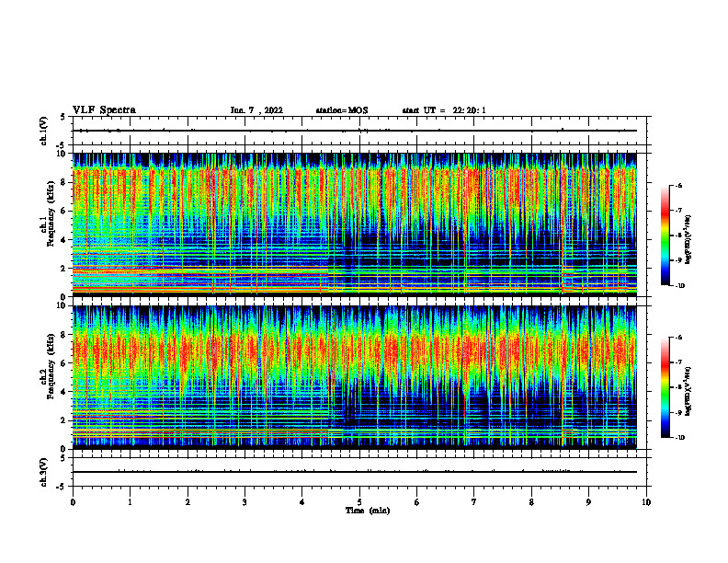Click the "8" frequency tick of ch.2 spectrogram
728x563 pixels.
pyautogui.click(x=63, y=335)
